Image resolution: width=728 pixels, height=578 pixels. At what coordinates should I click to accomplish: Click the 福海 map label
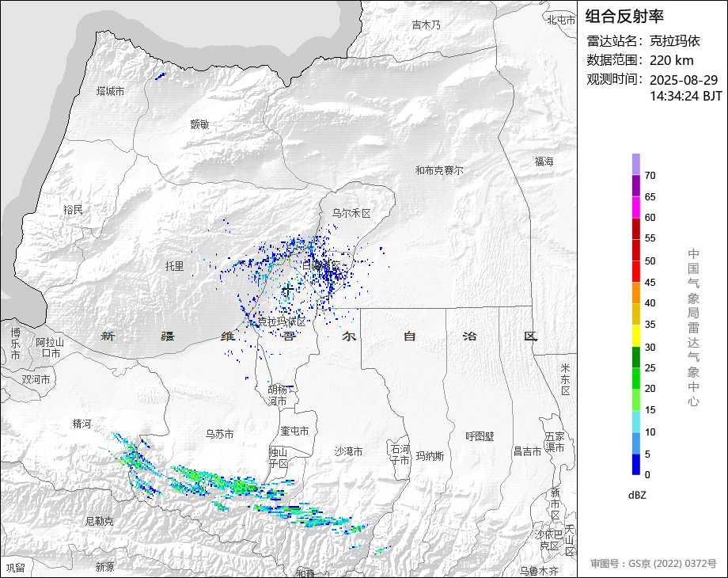[x=544, y=162]
